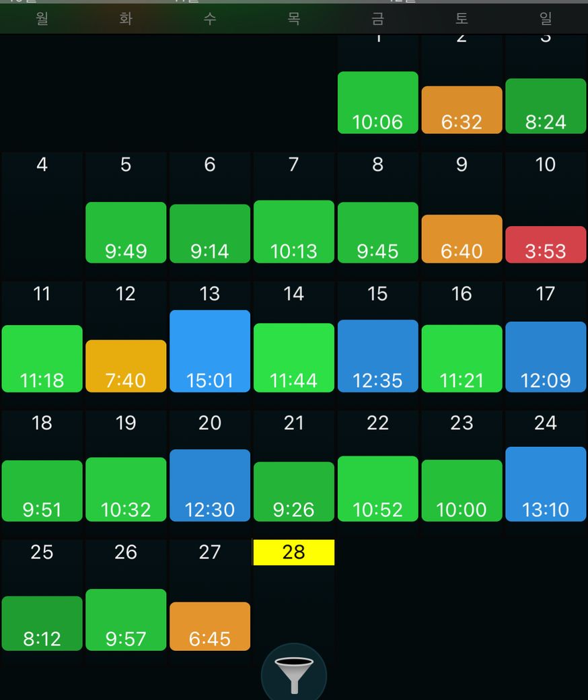Select the 13:10 block on day 24
This screenshot has width=588, height=700.
[x=546, y=484]
